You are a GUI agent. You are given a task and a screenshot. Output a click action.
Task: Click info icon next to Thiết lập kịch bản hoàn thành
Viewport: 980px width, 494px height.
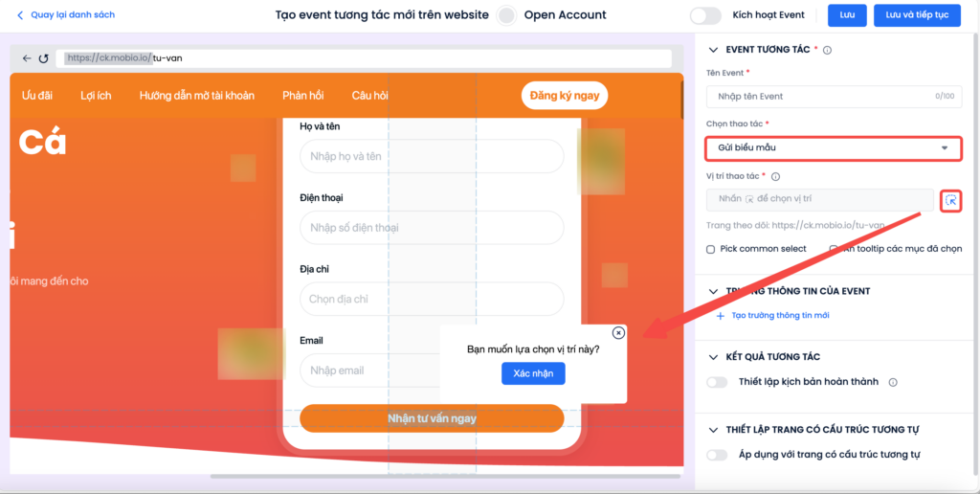point(893,382)
